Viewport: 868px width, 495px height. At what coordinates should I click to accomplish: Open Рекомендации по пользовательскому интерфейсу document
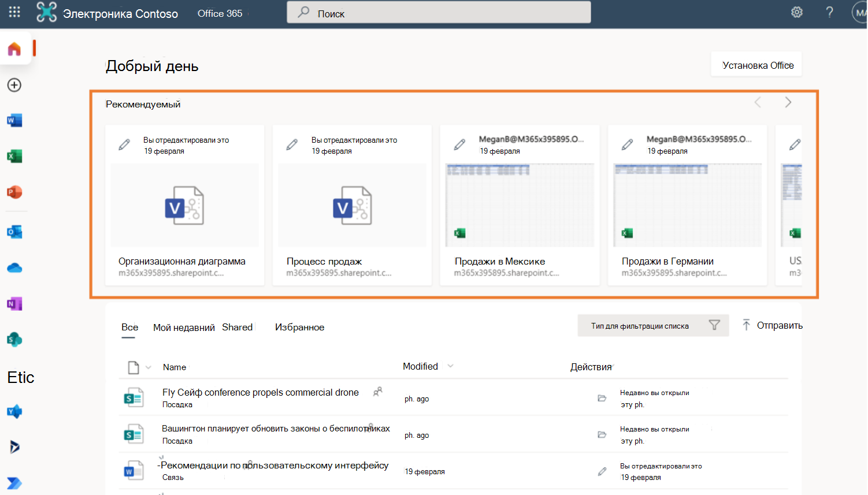(275, 465)
